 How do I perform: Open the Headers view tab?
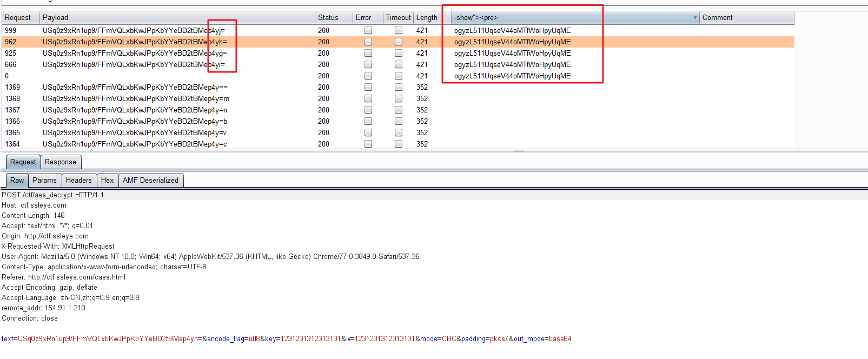(x=79, y=181)
